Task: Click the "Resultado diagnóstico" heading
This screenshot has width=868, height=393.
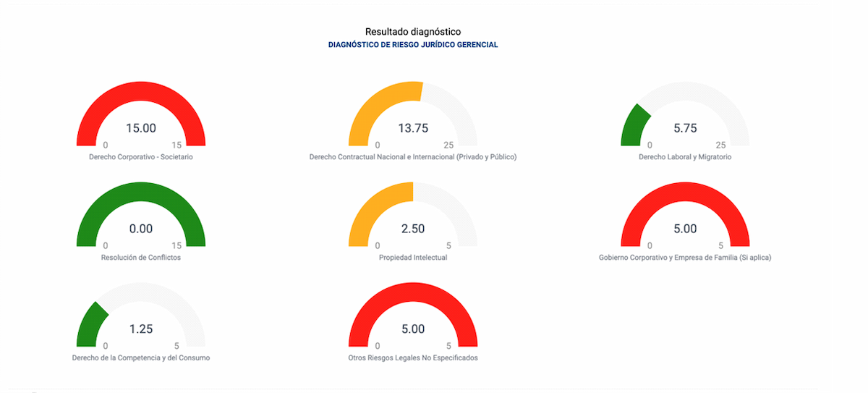Action: pos(413,32)
